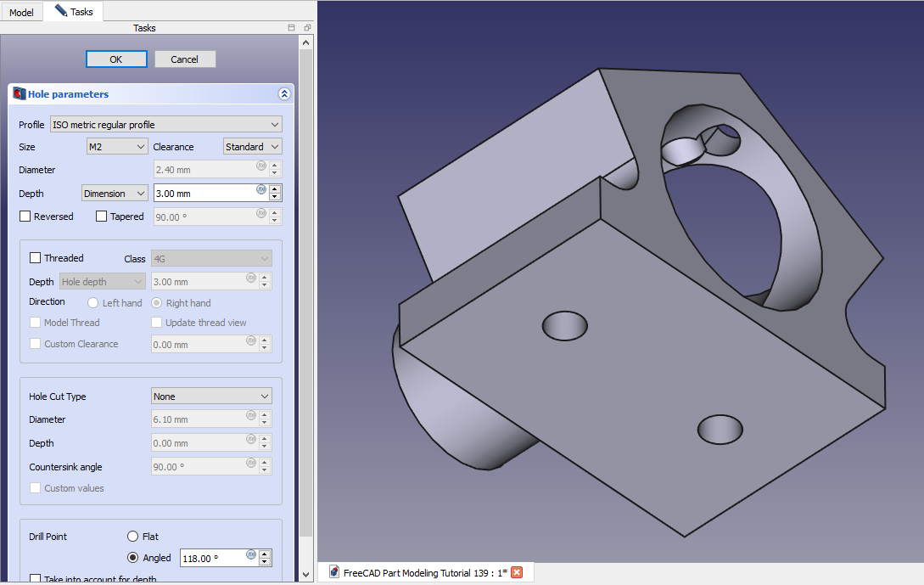This screenshot has height=585, width=924.
Task: Open expression editor for Angled drill point
Action: [251, 554]
